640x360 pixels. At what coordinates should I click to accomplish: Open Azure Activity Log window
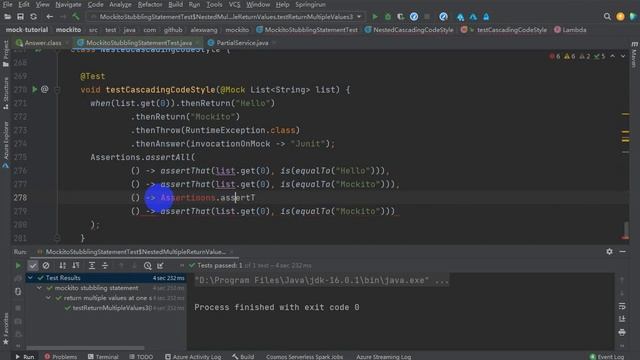tap(193, 356)
